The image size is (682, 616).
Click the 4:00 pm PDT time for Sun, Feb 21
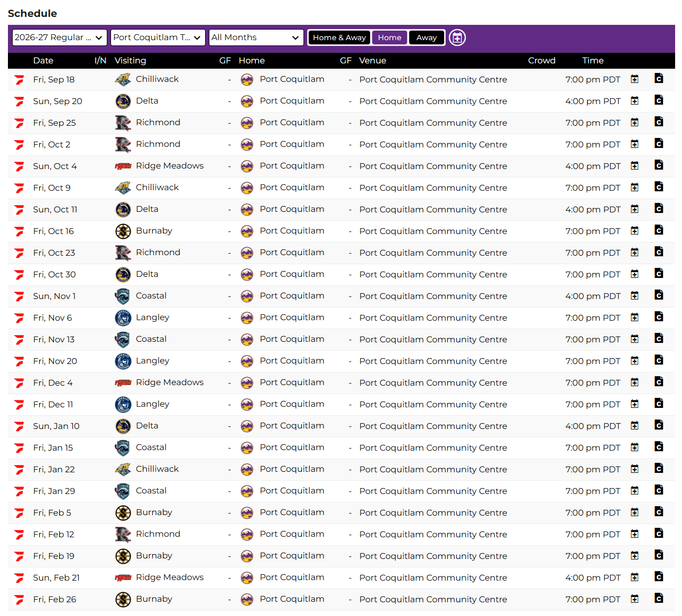point(593,577)
